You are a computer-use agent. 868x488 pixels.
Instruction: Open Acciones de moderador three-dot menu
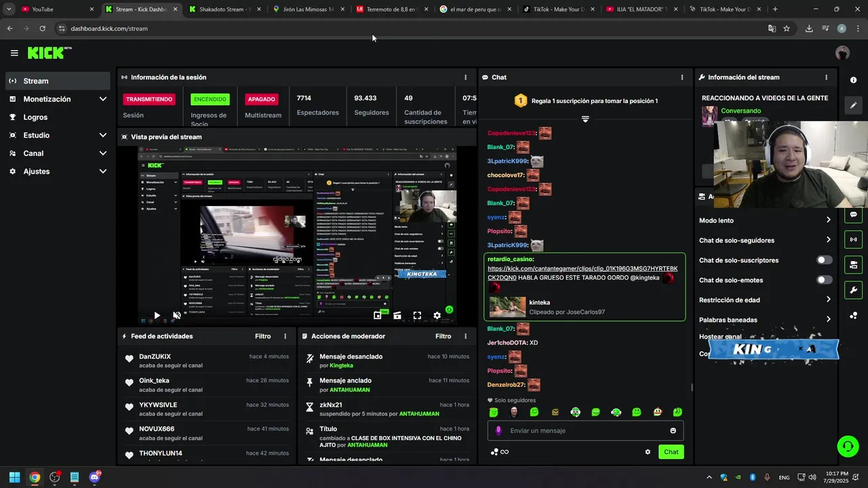point(465,336)
